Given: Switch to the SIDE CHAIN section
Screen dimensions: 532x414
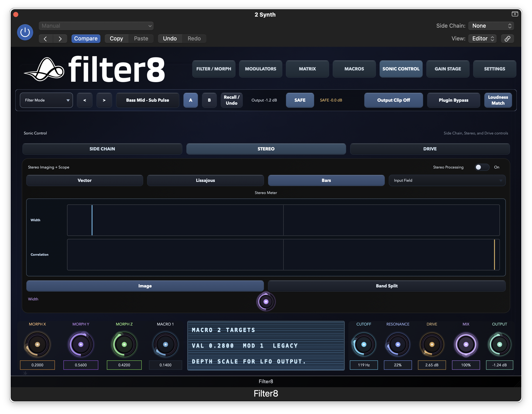Looking at the screenshot, I should click(102, 149).
